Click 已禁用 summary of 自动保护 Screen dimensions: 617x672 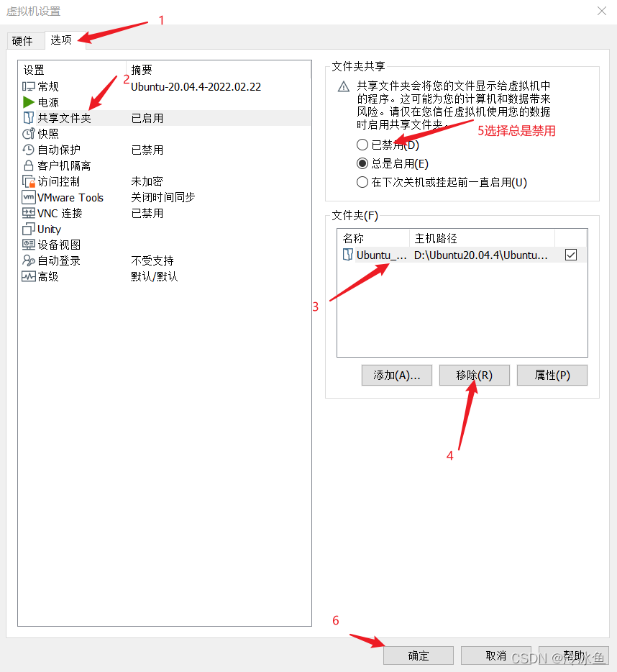coord(147,150)
